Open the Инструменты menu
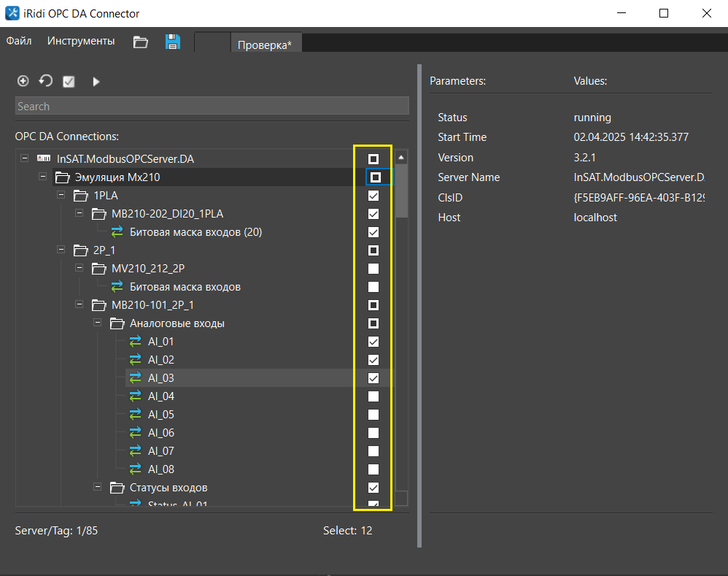Image resolution: width=728 pixels, height=576 pixels. coord(81,42)
